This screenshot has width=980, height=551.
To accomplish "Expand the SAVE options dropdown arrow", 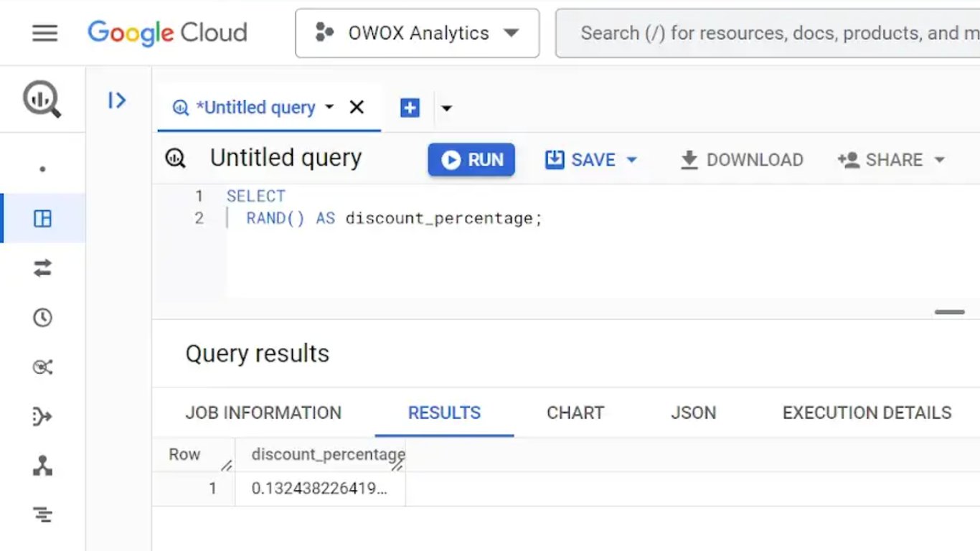I will pos(632,160).
